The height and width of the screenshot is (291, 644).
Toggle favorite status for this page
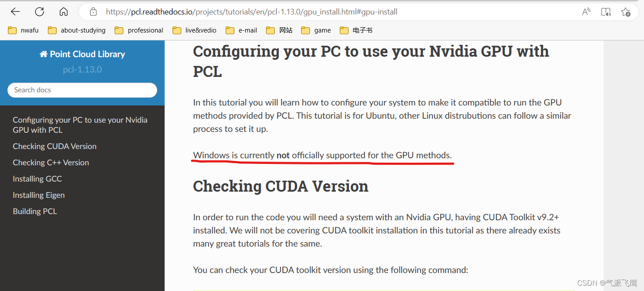coord(625,12)
